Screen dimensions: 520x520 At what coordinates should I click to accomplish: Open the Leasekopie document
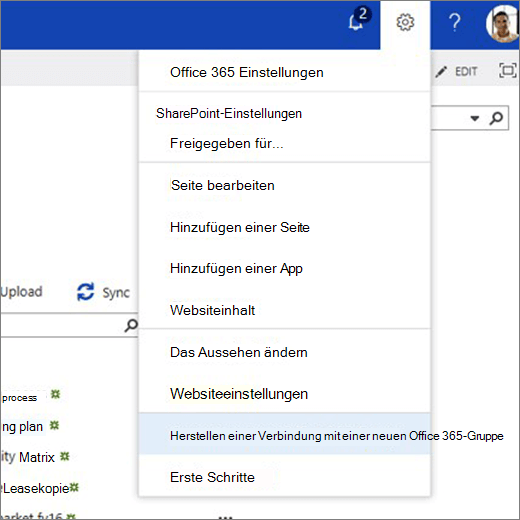point(35,488)
